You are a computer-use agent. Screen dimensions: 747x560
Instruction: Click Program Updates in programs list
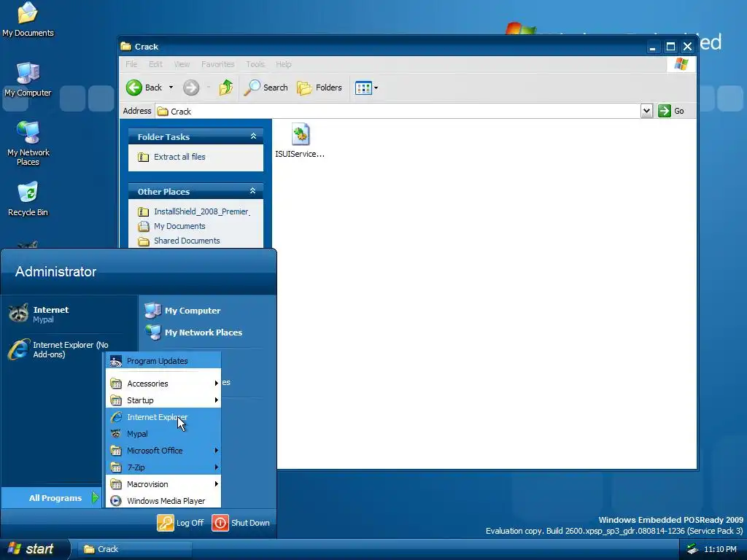pos(163,361)
